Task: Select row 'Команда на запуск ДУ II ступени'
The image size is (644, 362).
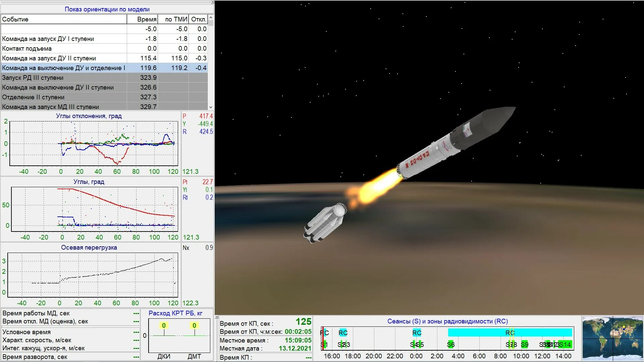Action: [104, 58]
